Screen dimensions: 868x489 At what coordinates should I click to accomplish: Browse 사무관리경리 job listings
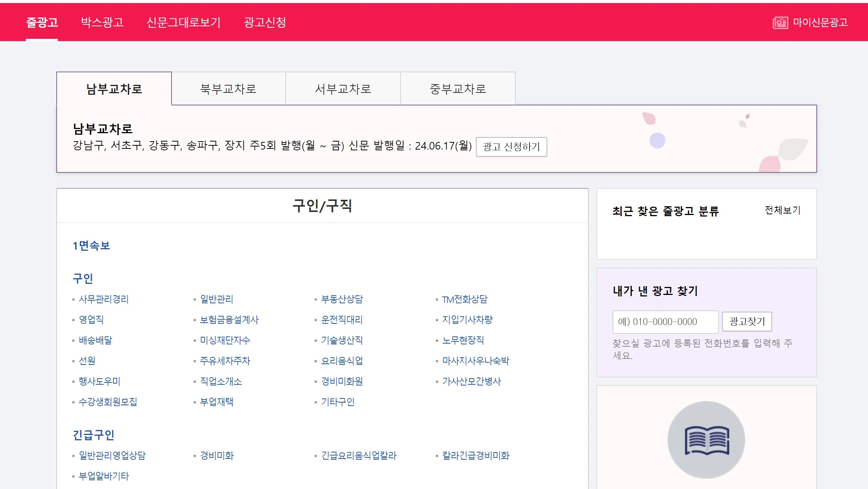click(103, 299)
